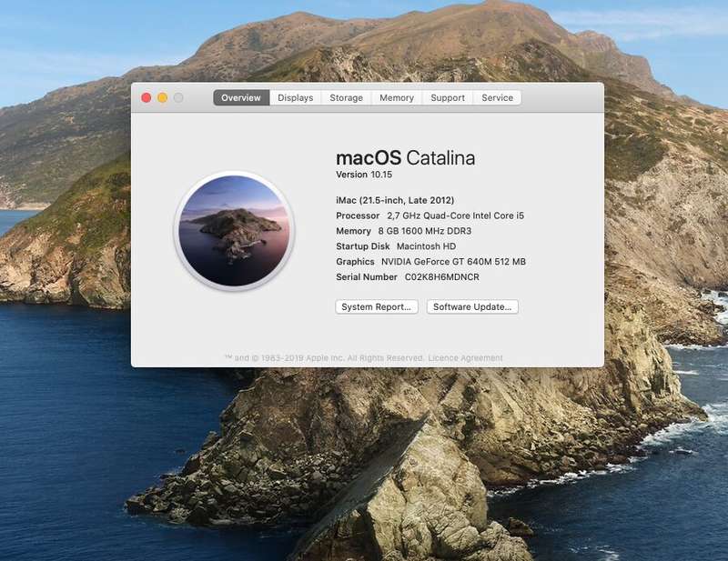Click the Macintosh HD startup disk value
728x561 pixels.
click(x=426, y=246)
